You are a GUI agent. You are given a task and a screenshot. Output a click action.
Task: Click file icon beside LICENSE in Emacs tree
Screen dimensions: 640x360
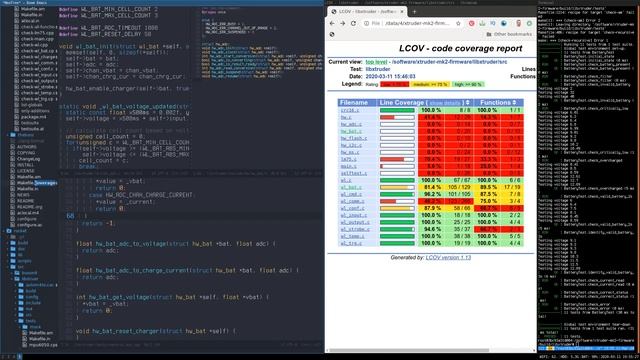pyautogui.click(x=12, y=171)
